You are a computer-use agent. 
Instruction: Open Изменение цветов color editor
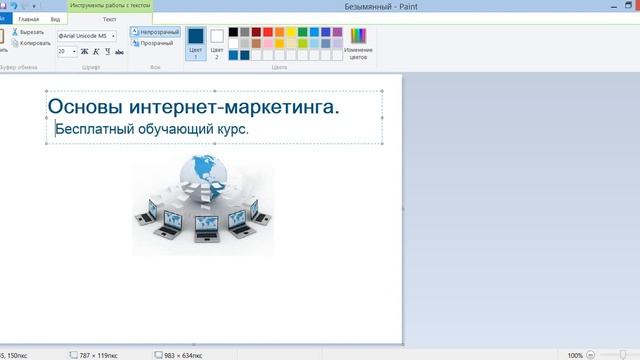click(x=358, y=43)
